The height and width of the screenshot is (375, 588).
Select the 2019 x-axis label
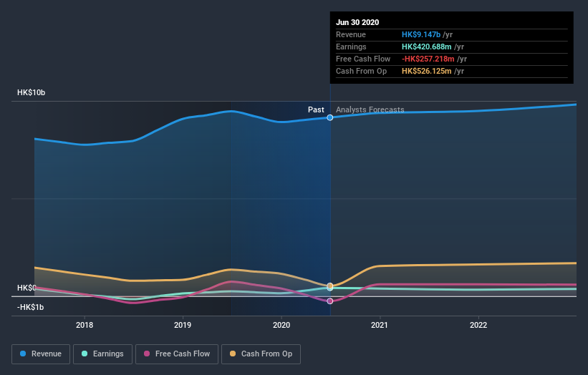pos(183,325)
